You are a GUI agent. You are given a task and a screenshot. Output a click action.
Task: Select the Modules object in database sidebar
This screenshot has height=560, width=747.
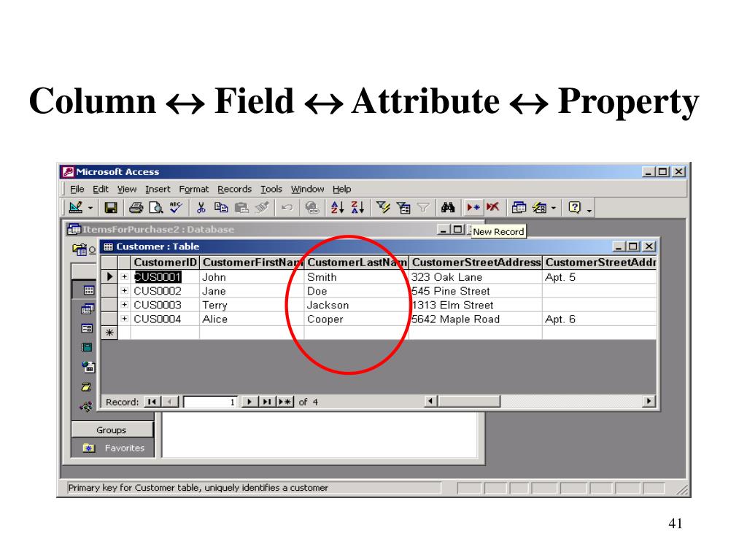coord(86,407)
